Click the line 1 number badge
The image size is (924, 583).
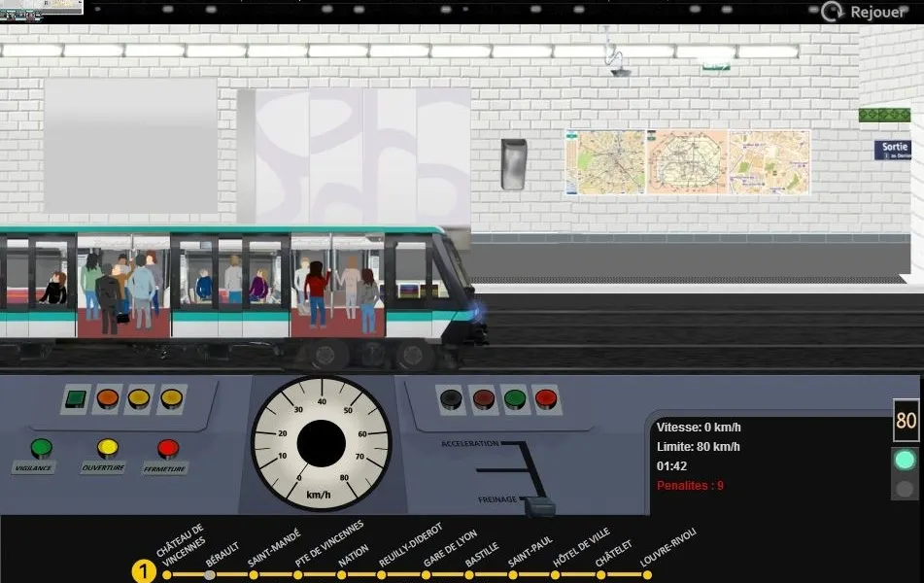coord(144,572)
